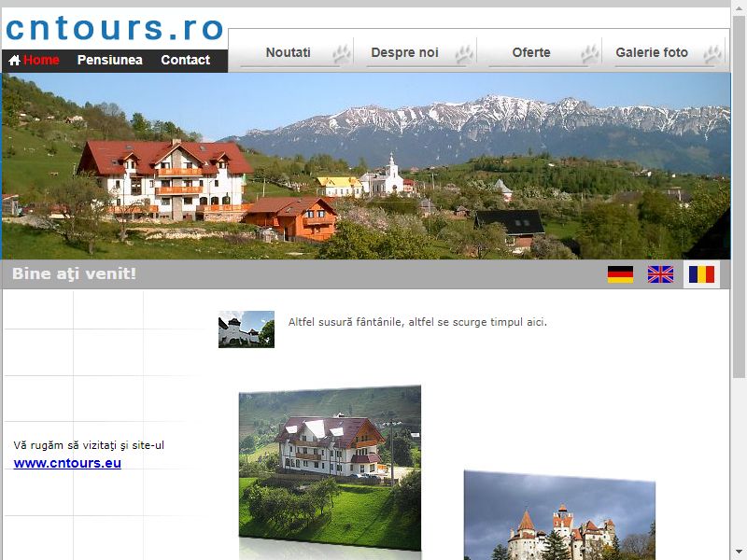Click the mountain village banner image
This screenshot has width=747, height=560.
pyautogui.click(x=366, y=166)
